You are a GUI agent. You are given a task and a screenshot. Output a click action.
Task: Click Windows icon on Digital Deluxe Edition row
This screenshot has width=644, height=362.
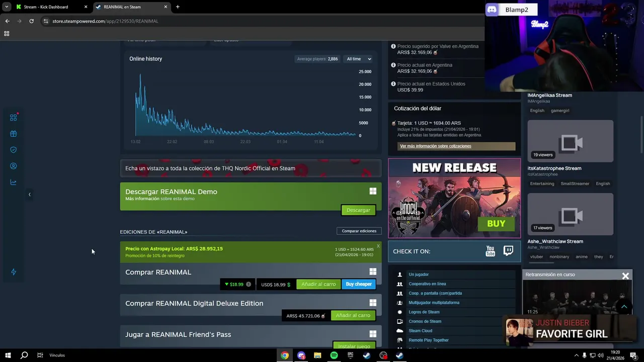click(x=373, y=303)
